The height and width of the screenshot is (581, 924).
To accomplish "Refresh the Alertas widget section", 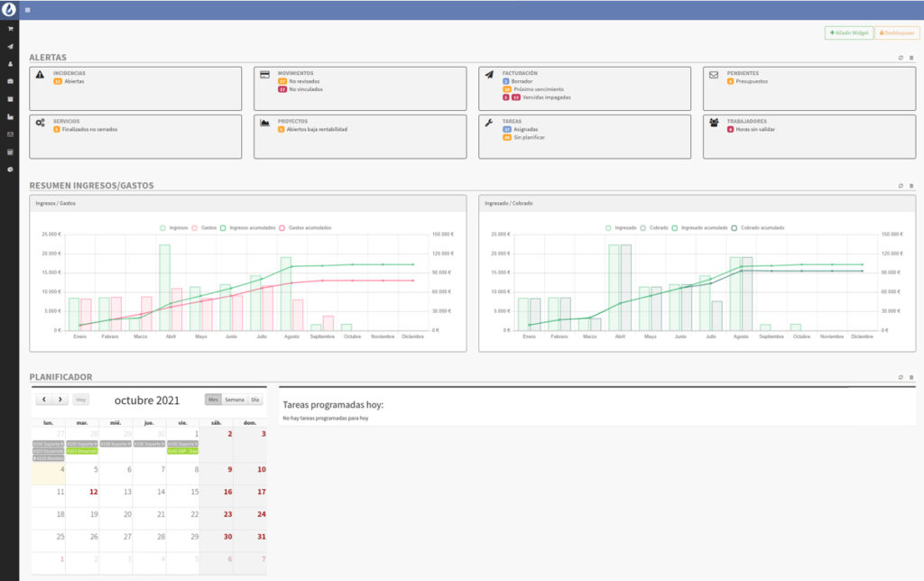I will tap(900, 58).
